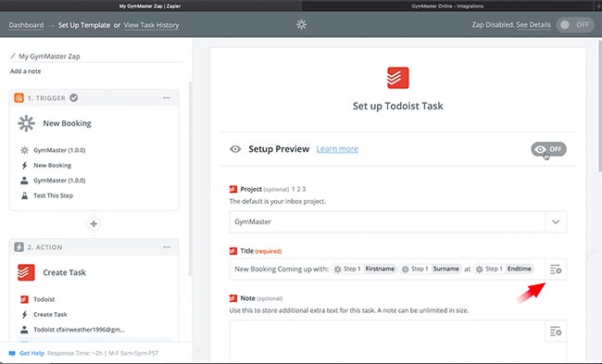Select Test This Step in trigger

[53, 195]
